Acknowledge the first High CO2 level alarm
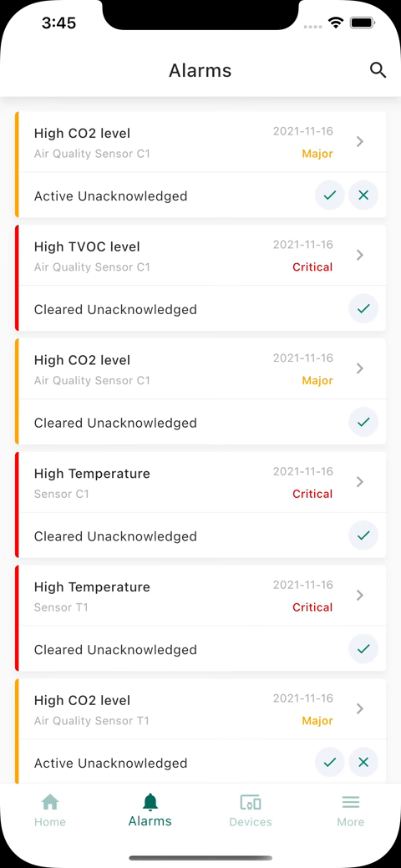This screenshot has height=868, width=401. (x=330, y=195)
